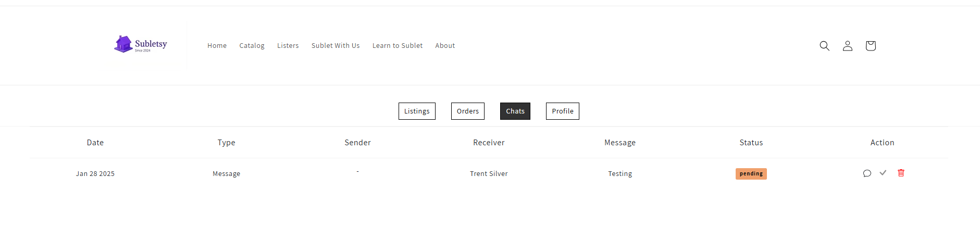Open the user account icon
The image size is (980, 252).
pos(848,46)
